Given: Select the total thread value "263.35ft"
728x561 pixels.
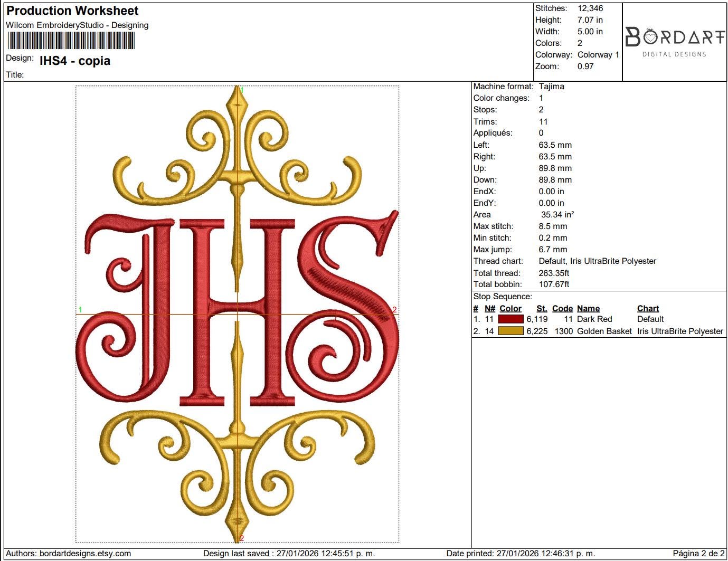Looking at the screenshot, I should 554,273.
